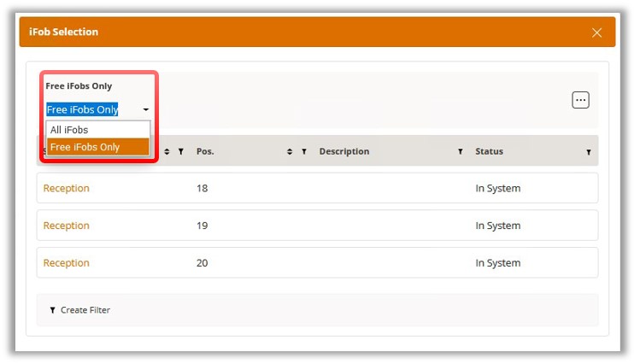This screenshot has width=634, height=364.
Task: Click filter icon on the Pos. column
Action: point(304,151)
